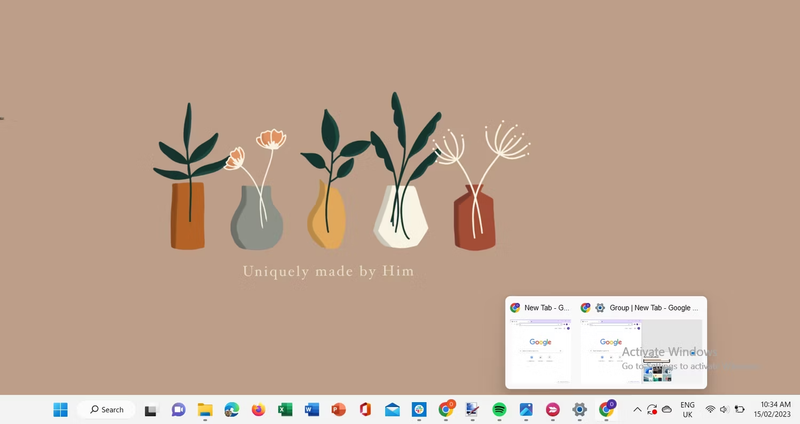Image resolution: width=800 pixels, height=424 pixels.
Task: Open PowerPoint from the taskbar
Action: pyautogui.click(x=338, y=409)
